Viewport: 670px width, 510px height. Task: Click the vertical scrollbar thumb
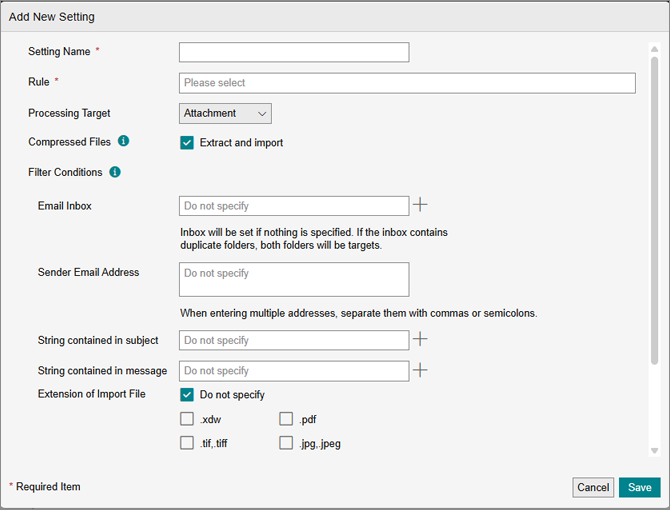(x=654, y=200)
